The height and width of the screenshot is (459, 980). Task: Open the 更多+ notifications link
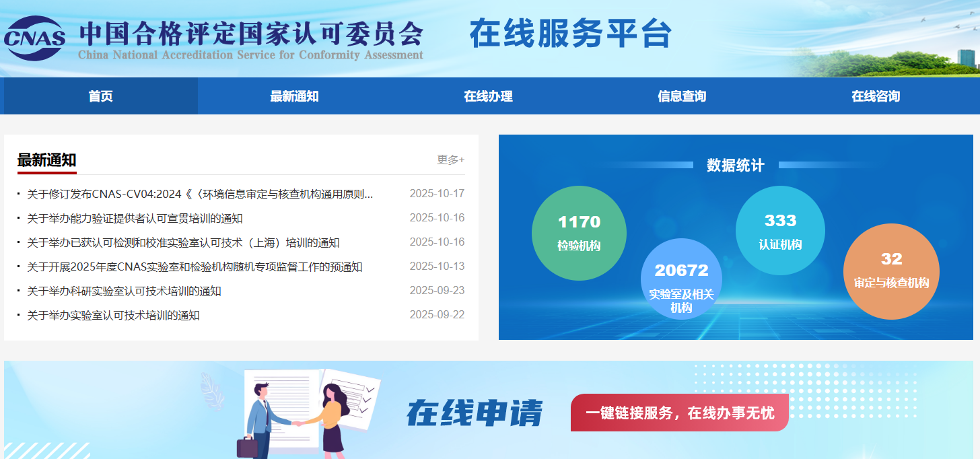tap(450, 160)
